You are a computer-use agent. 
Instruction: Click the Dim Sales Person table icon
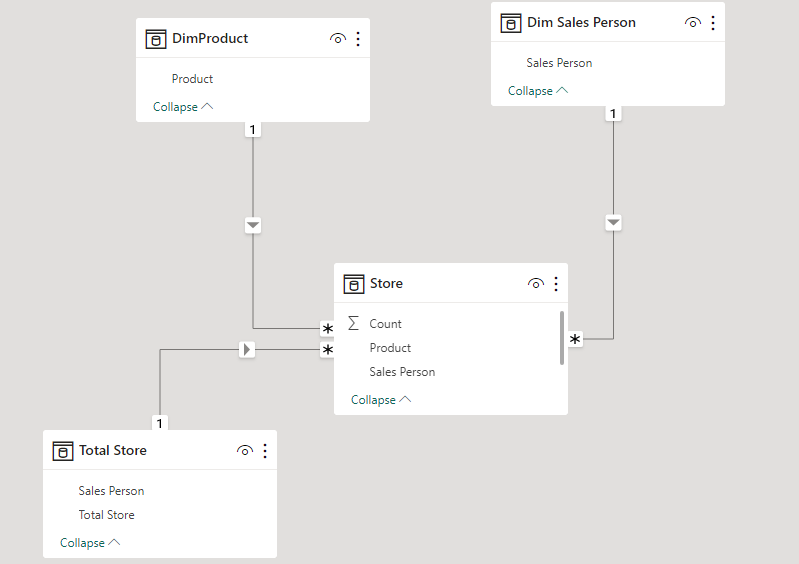511,23
